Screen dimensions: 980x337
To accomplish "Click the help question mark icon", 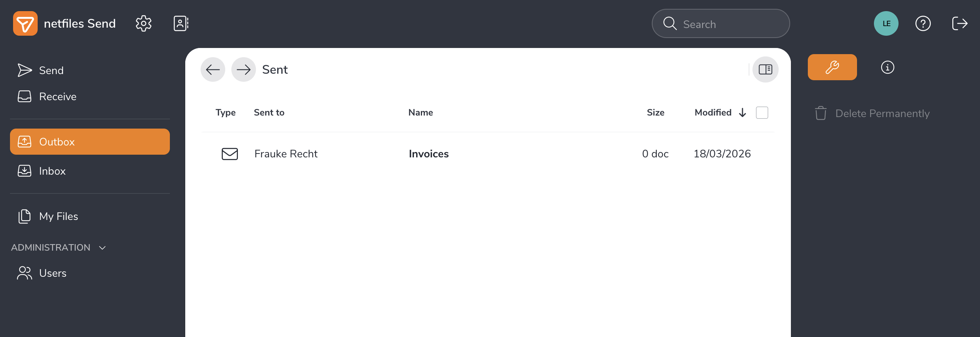I will pyautogui.click(x=923, y=23).
